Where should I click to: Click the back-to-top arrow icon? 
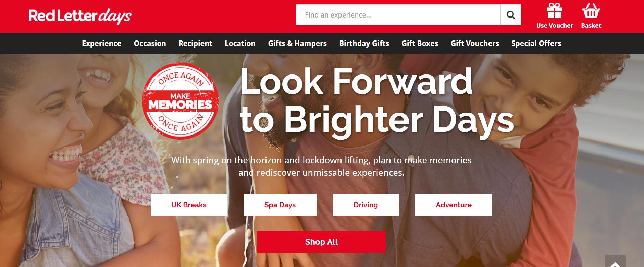tap(615, 262)
